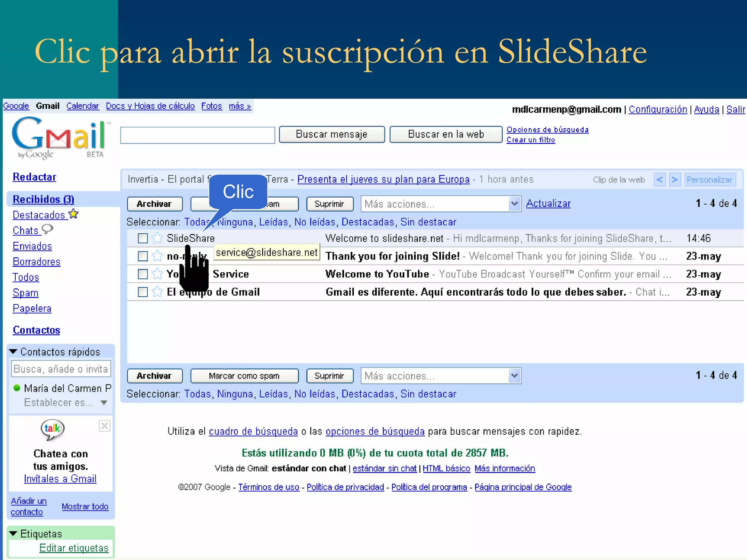The image size is (747, 560).
Task: Click bottom Archivar button
Action: [155, 376]
